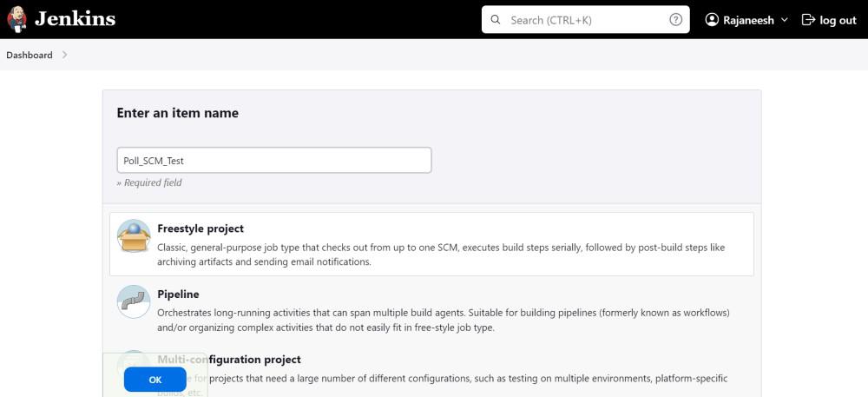This screenshot has height=397, width=868.
Task: Expand the chevron after Dashboard breadcrumb
Action: pos(65,55)
